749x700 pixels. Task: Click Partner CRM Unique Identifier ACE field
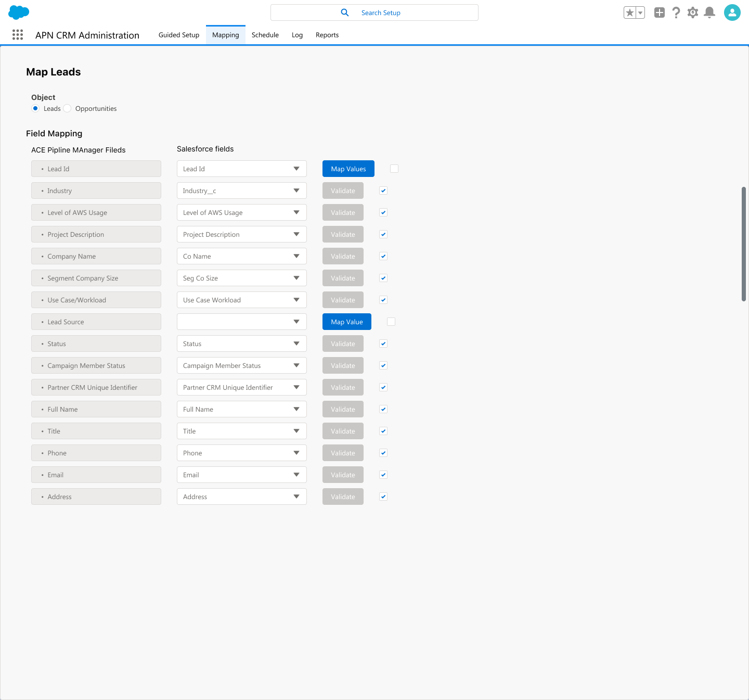[x=96, y=387]
